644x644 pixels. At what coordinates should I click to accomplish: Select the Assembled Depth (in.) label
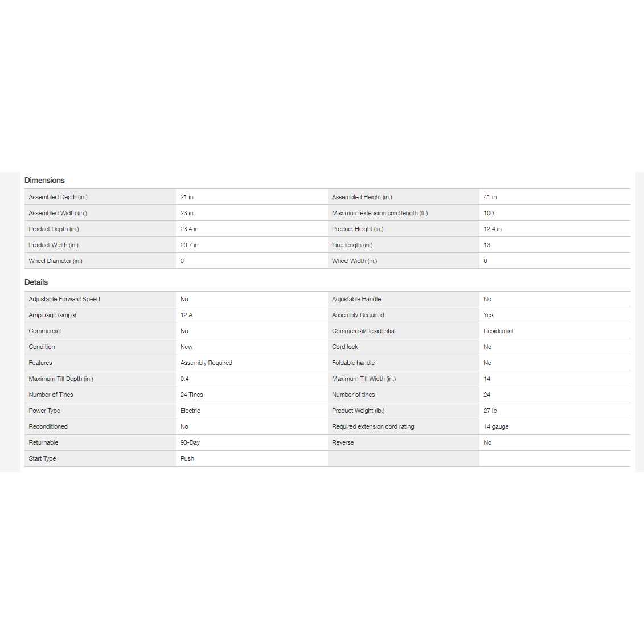tap(58, 197)
